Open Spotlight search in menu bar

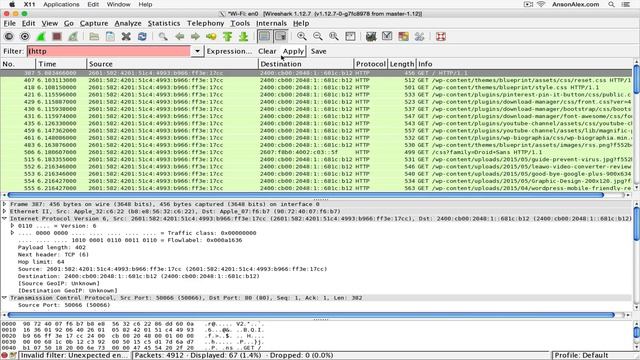(x=611, y=4)
